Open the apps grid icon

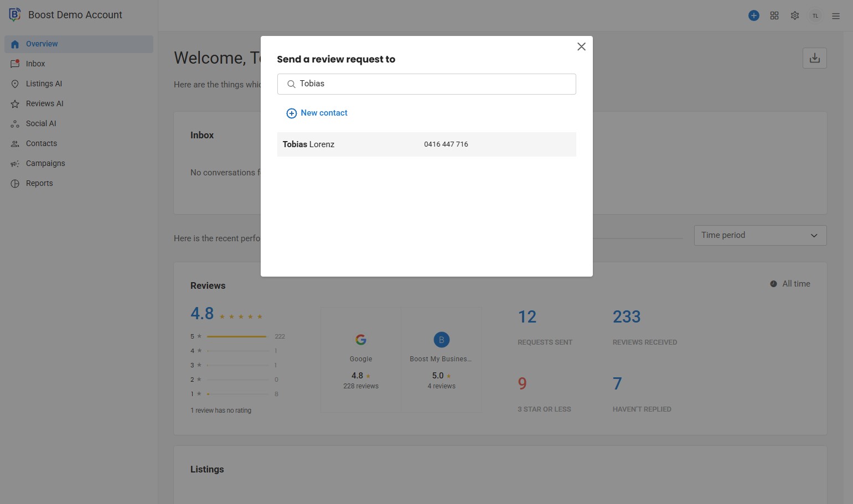click(x=774, y=15)
